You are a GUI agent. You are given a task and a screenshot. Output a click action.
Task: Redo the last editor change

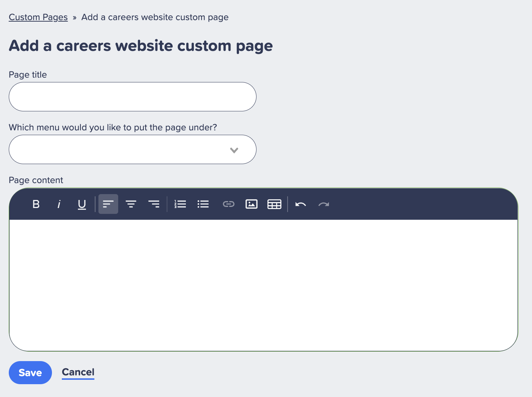[x=323, y=204]
